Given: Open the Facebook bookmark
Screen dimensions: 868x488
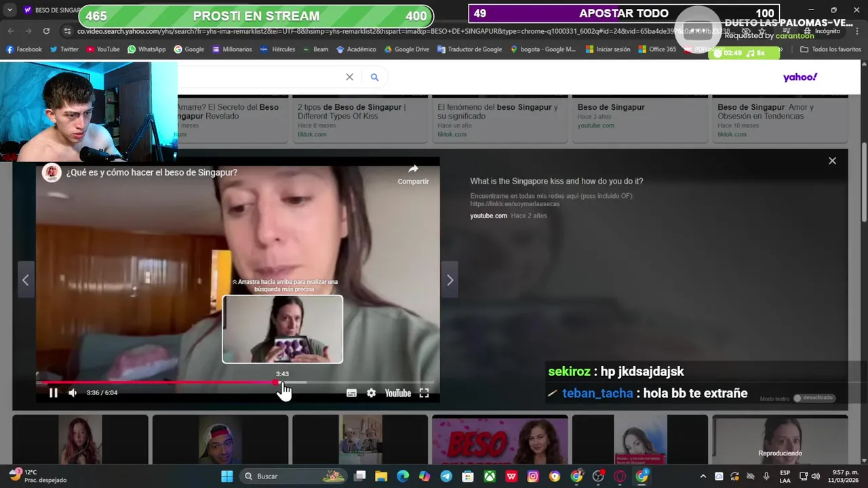Looking at the screenshot, I should point(24,49).
